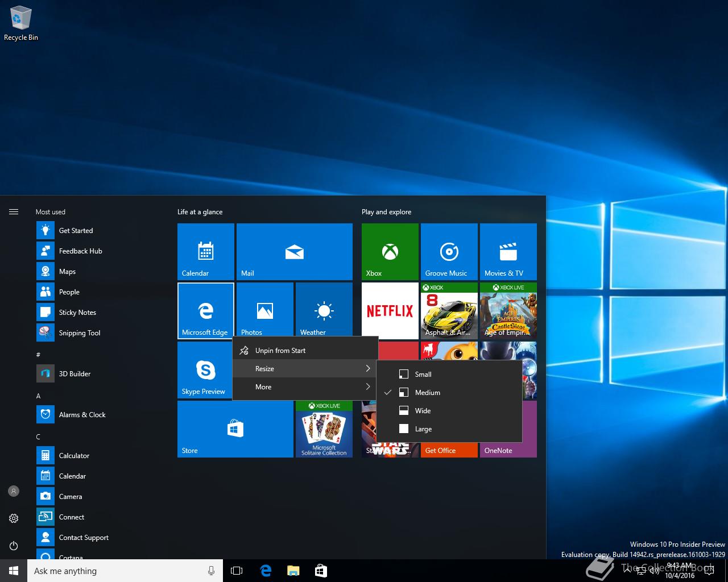This screenshot has height=582, width=728.
Task: Click the Cortana microphone icon
Action: 211,571
